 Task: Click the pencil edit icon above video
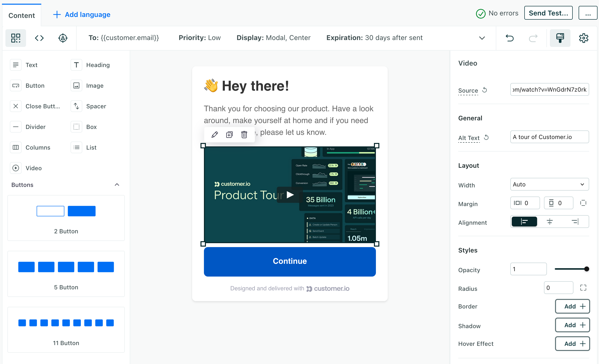pos(214,134)
